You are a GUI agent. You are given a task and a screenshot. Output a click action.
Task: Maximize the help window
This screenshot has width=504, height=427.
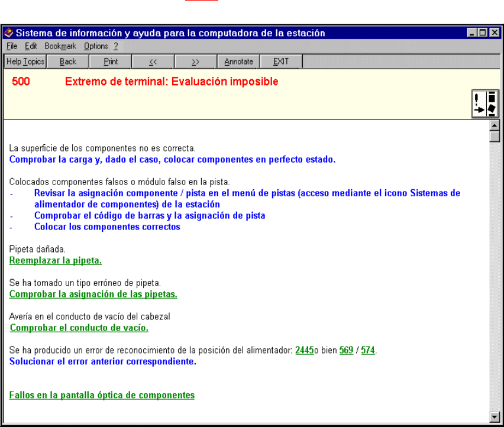[483, 33]
